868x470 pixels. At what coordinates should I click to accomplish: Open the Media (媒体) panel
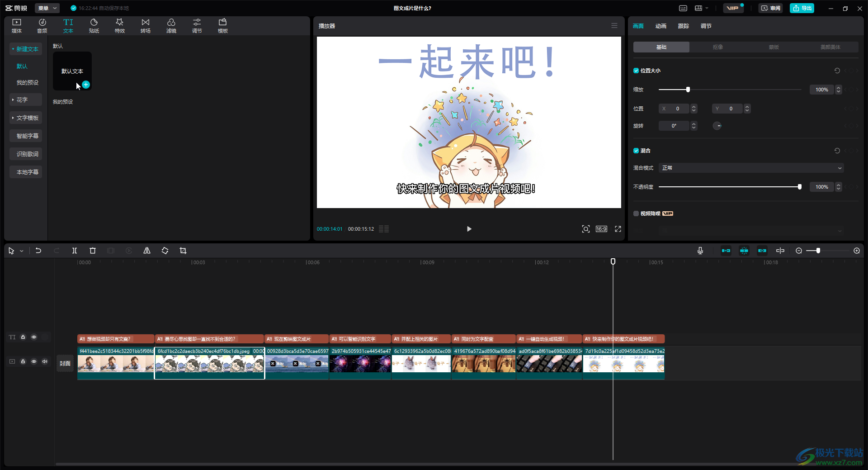click(x=17, y=26)
